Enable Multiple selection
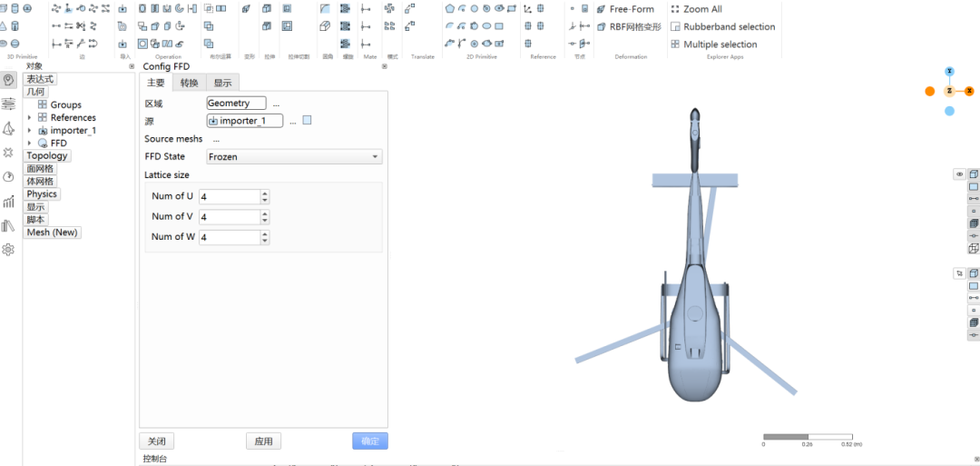The height and width of the screenshot is (466, 980). pyautogui.click(x=714, y=44)
